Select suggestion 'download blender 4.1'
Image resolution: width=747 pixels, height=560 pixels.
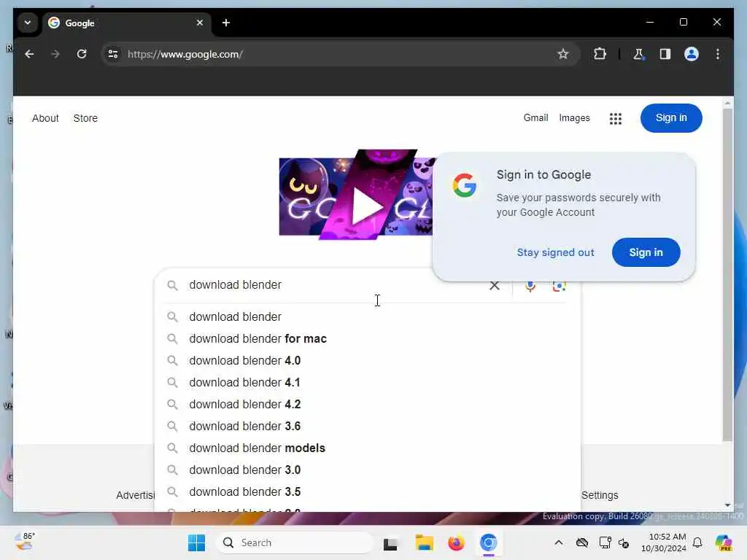click(368, 382)
